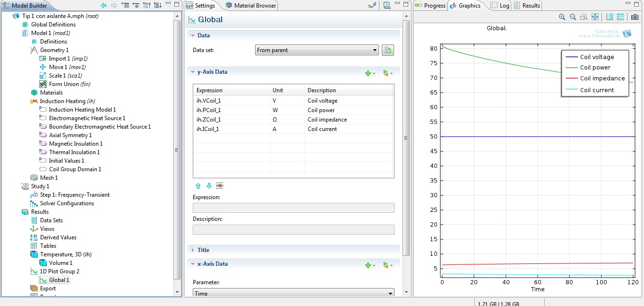Select Coil Group Domain 1 in tree
644x306 pixels.
click(x=75, y=169)
